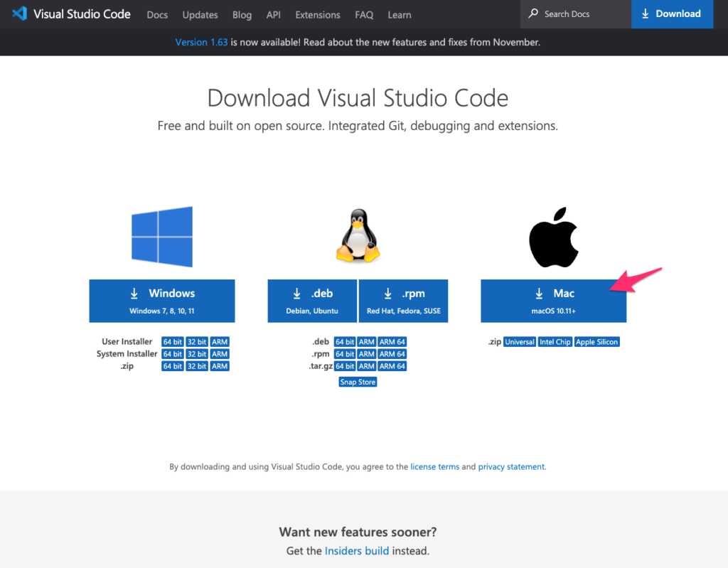Screen dimensions: 728x568
Task: Click the Download button in the header
Action: pos(673,14)
